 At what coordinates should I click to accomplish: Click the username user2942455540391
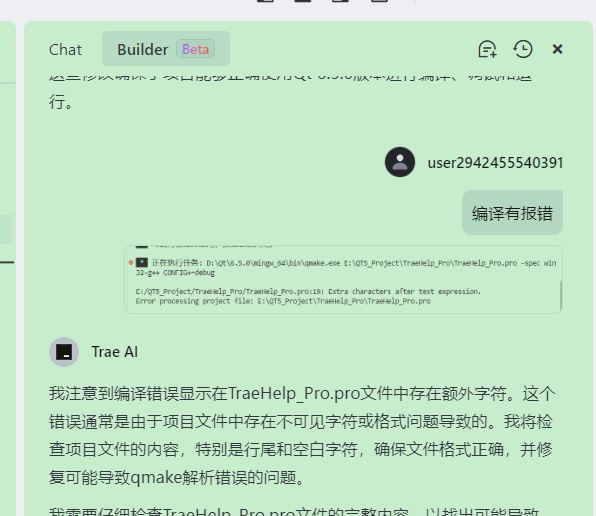tap(495, 163)
